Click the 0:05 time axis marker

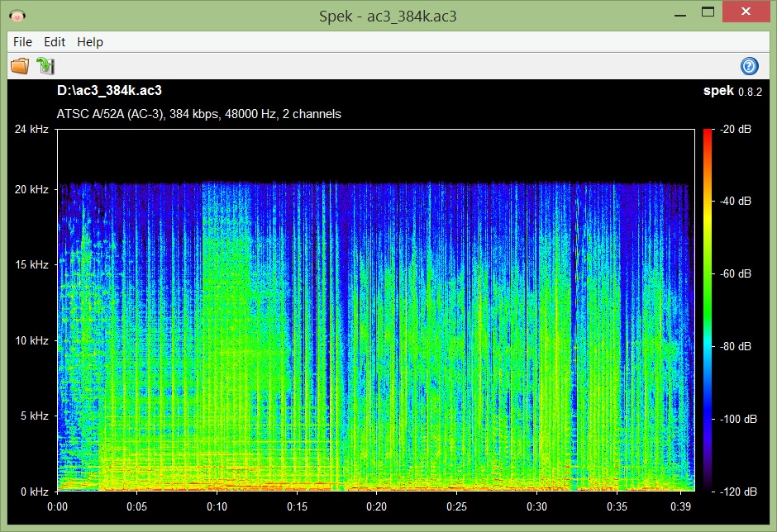coord(137,506)
